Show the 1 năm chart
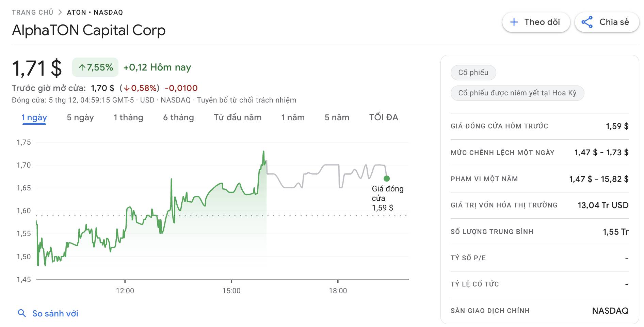Image resolution: width=644 pixels, height=327 pixels. (x=292, y=118)
